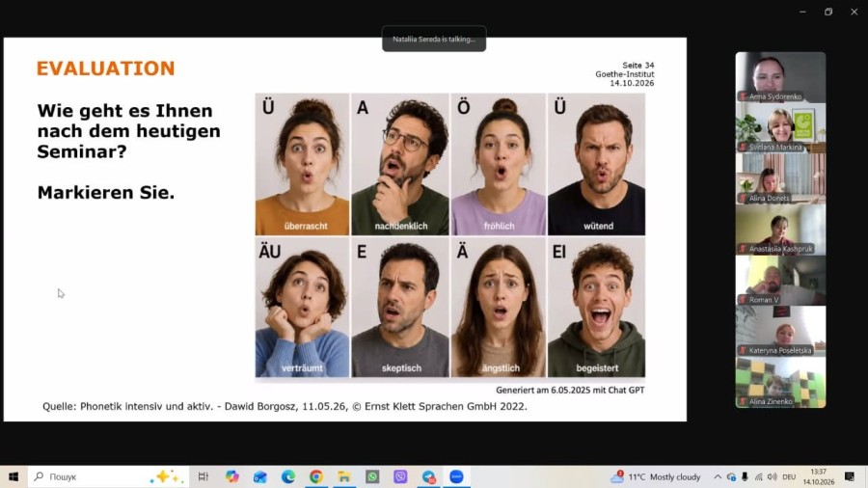Open the Windows Start menu
This screenshot has height=488, width=868.
[x=14, y=476]
